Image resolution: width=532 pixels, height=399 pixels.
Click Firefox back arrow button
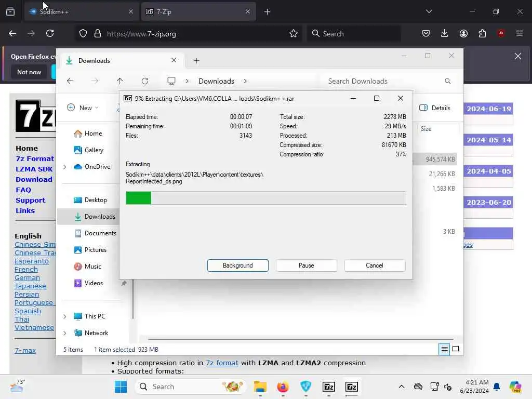pyautogui.click(x=12, y=33)
